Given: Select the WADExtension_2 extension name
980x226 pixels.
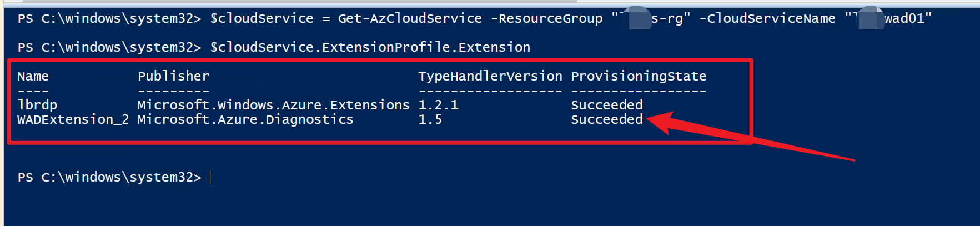Looking at the screenshot, I should (73, 119).
